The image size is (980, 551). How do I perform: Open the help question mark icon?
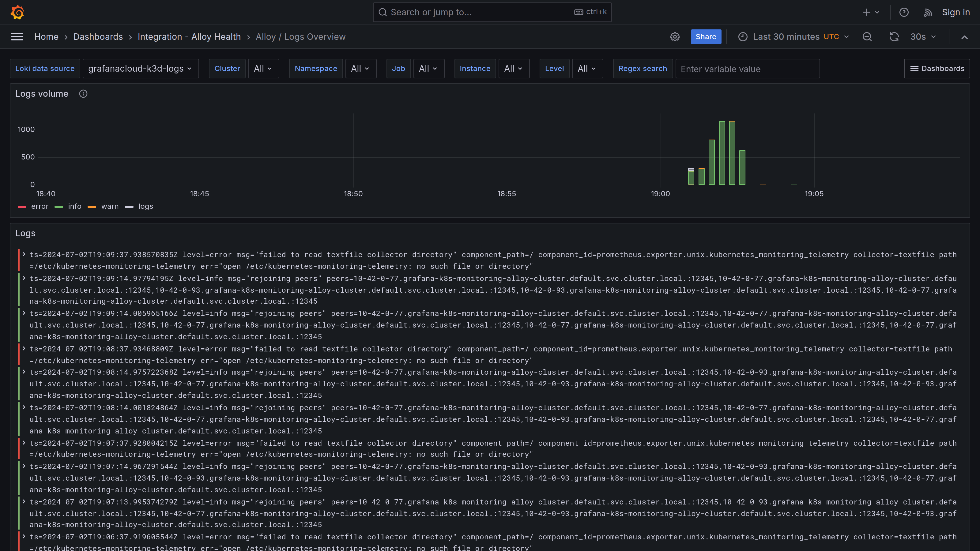click(x=904, y=12)
